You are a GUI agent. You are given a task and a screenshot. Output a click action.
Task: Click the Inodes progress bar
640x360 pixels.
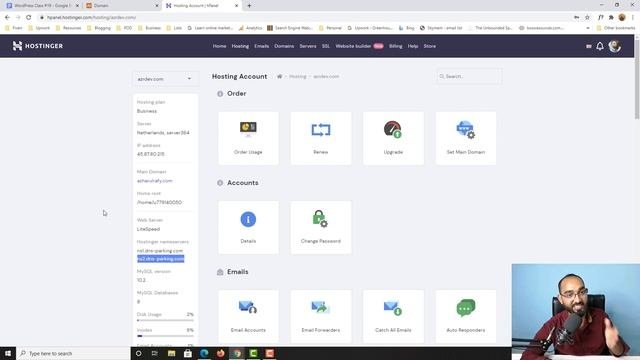[165, 336]
